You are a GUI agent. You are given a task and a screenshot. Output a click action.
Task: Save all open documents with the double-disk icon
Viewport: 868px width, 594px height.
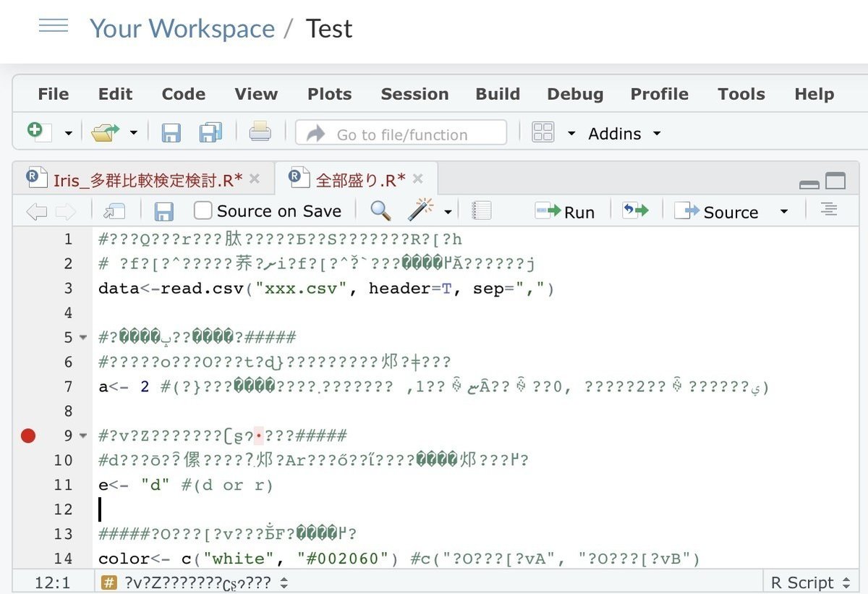[x=210, y=132]
